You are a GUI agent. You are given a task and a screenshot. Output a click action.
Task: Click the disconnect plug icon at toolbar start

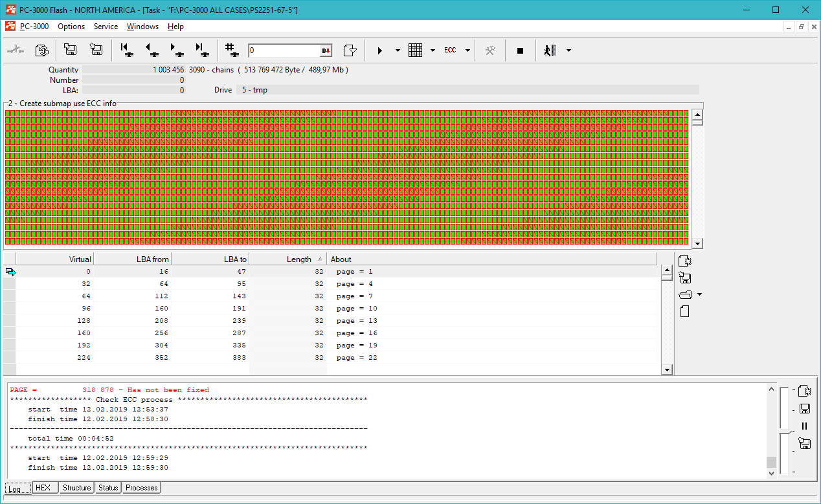pyautogui.click(x=15, y=50)
